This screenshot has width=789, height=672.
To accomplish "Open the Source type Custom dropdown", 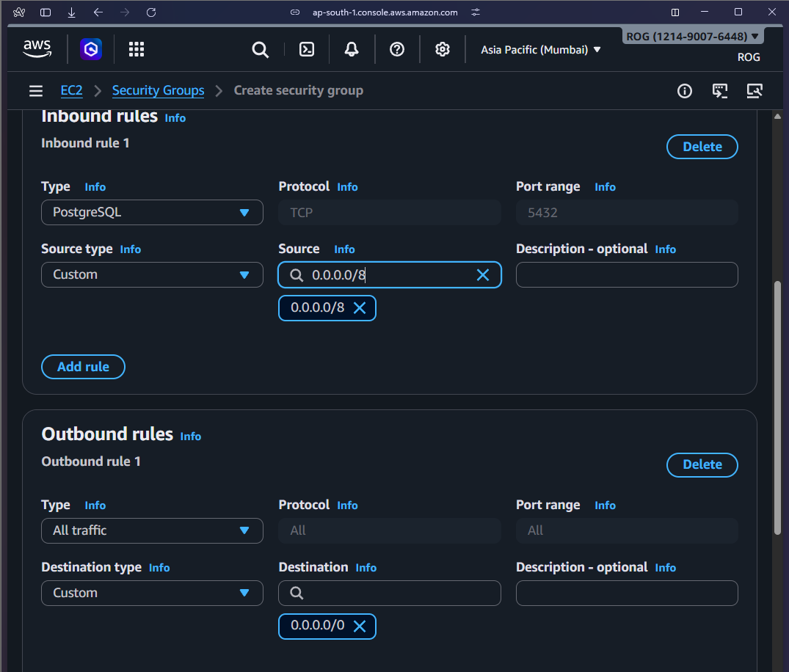I will click(x=152, y=275).
